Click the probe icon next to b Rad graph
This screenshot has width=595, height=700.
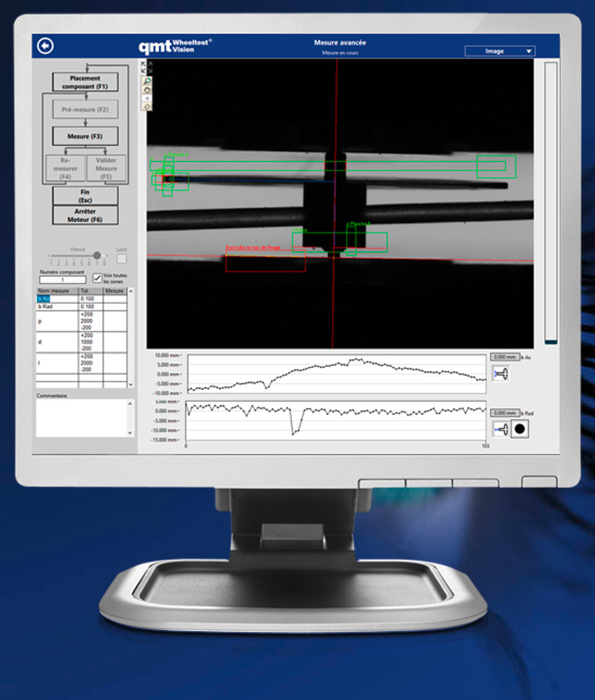pyautogui.click(x=500, y=429)
